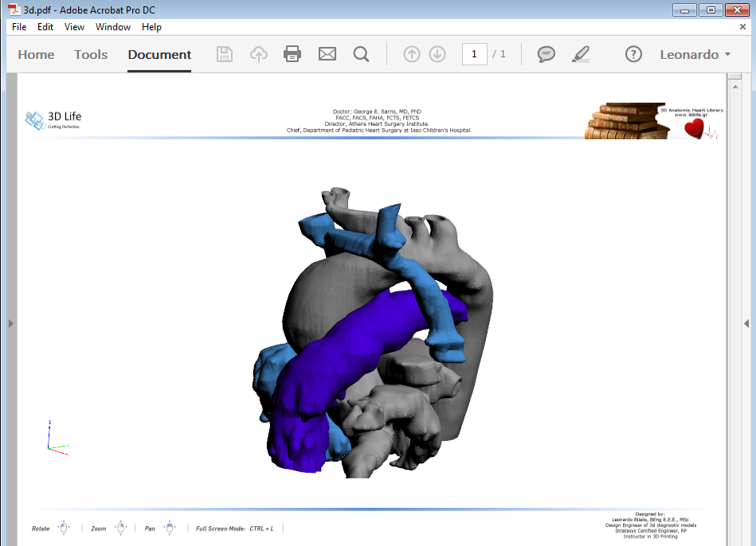This screenshot has height=546, width=756.
Task: Open the find text magnifier
Action: (361, 54)
